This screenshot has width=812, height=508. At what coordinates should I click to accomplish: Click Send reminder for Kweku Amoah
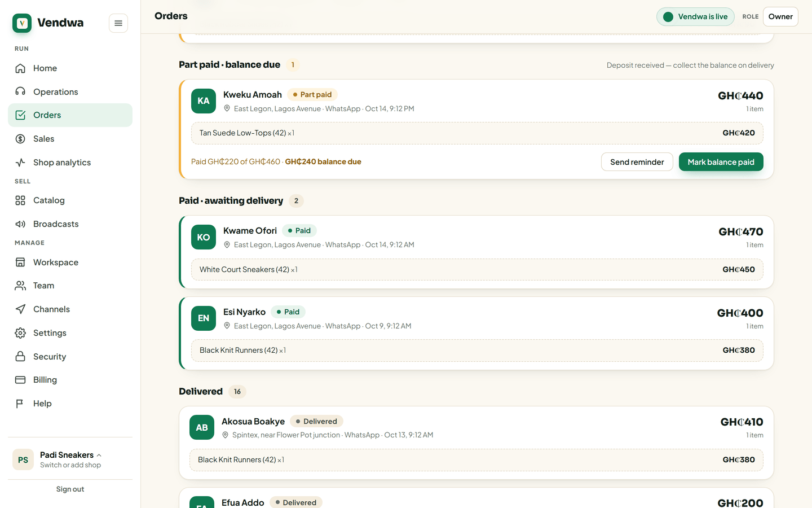(x=637, y=162)
